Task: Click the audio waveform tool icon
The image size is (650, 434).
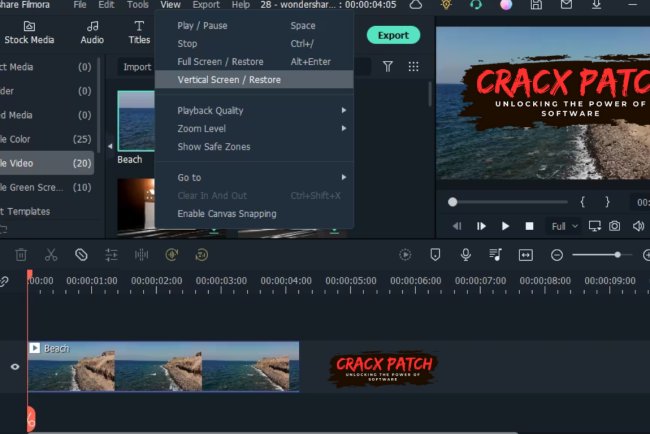Action: pyautogui.click(x=141, y=255)
